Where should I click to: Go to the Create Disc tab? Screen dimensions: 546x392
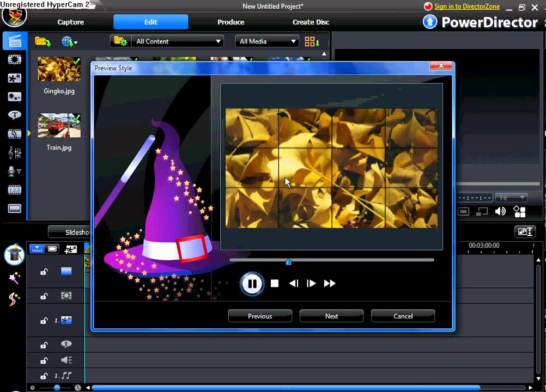pos(311,22)
